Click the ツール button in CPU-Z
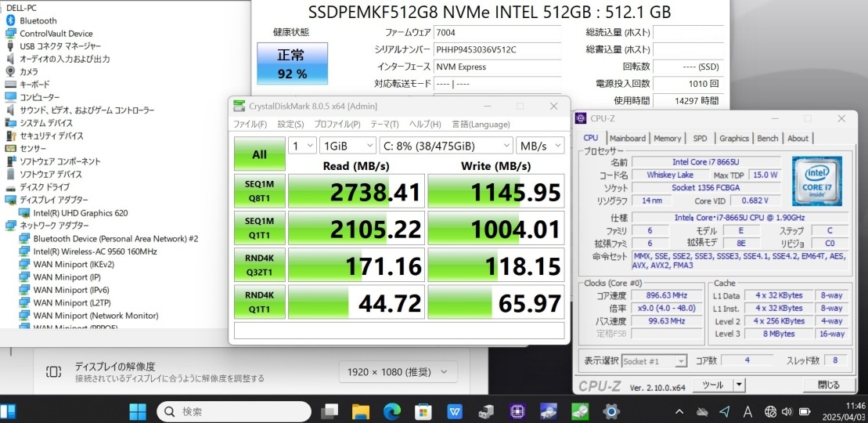Screen dimensions: 868x423 coord(712,384)
